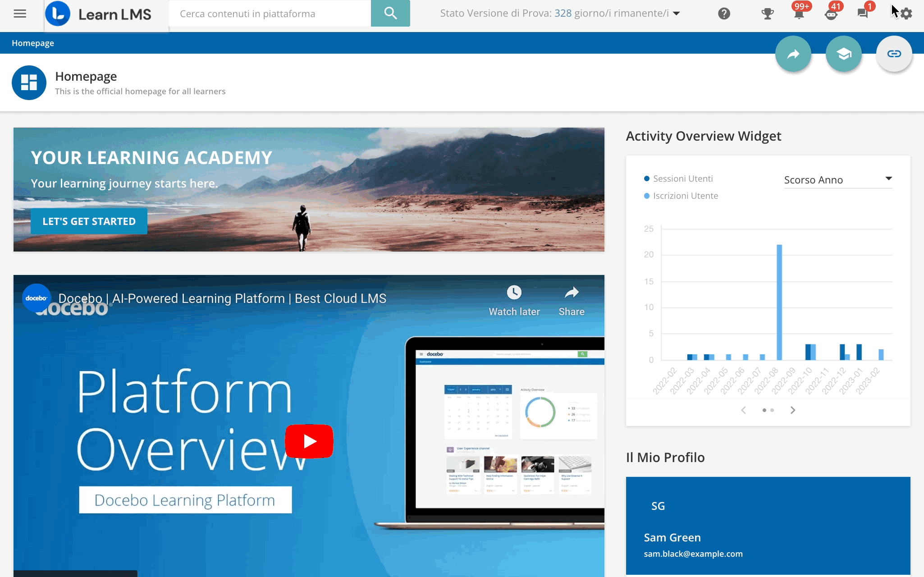Click the Watch later clock icon
This screenshot has height=577, width=924.
tap(514, 293)
